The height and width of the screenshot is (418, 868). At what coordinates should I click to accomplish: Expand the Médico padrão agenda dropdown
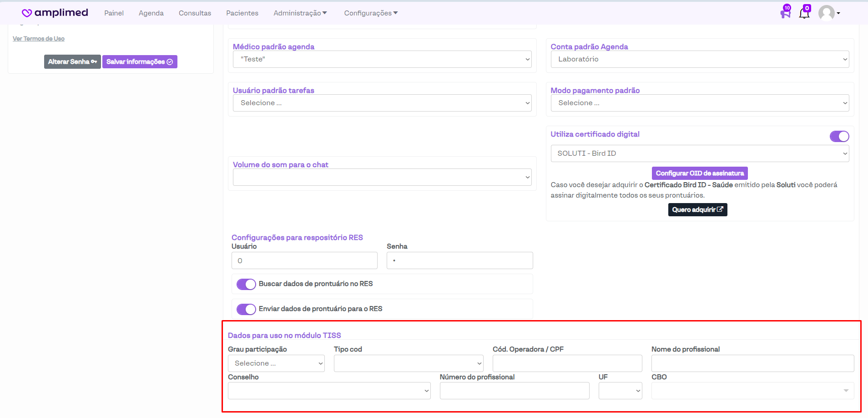click(x=382, y=59)
